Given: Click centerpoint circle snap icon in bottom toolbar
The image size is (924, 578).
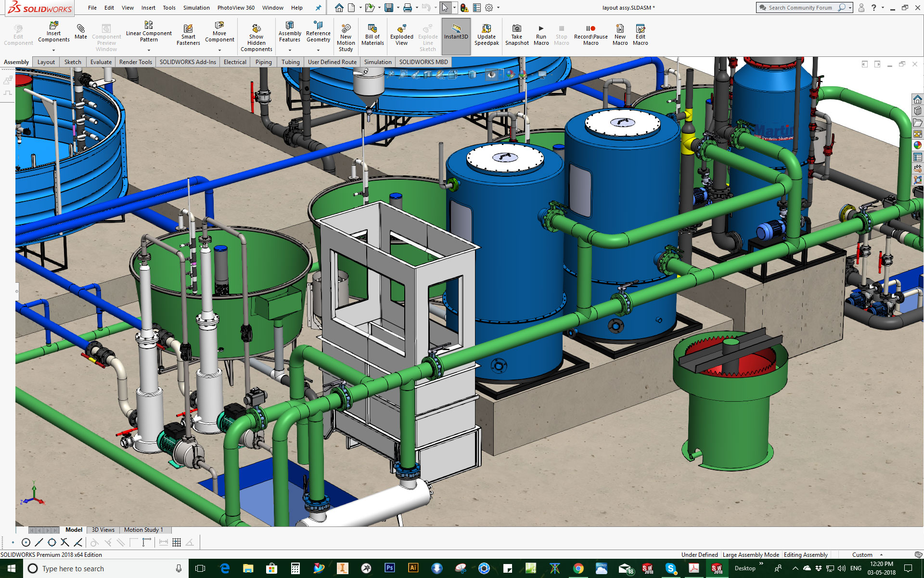Looking at the screenshot, I should pyautogui.click(x=26, y=542).
